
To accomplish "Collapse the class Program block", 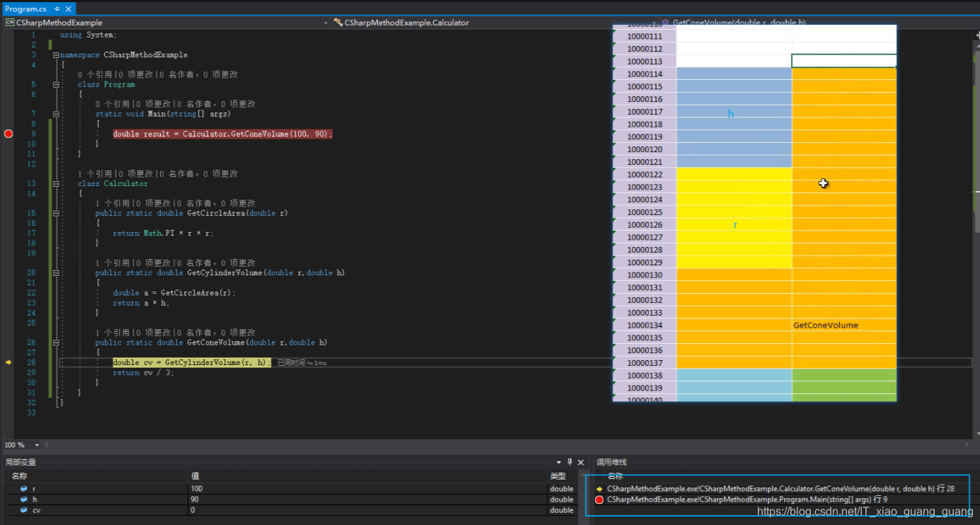I will (x=56, y=84).
